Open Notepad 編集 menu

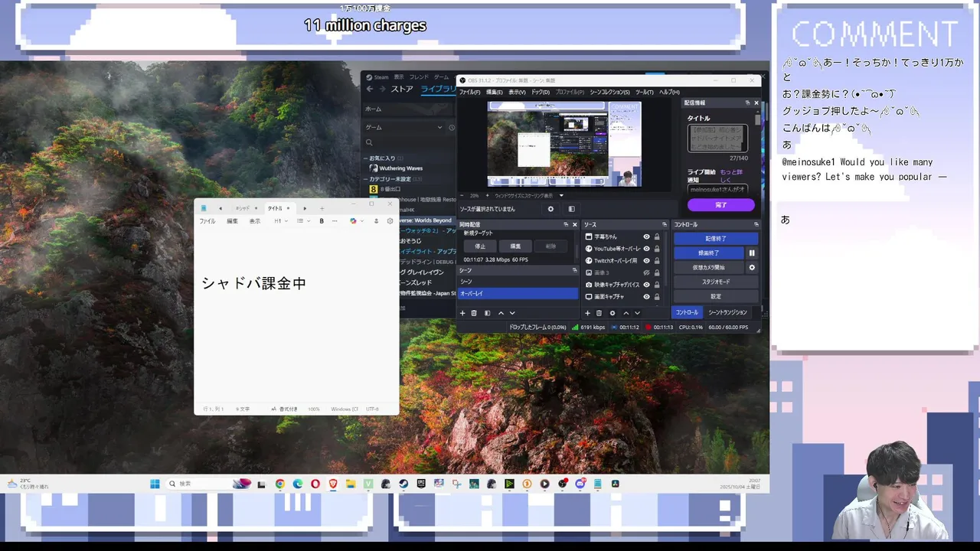[x=232, y=220]
